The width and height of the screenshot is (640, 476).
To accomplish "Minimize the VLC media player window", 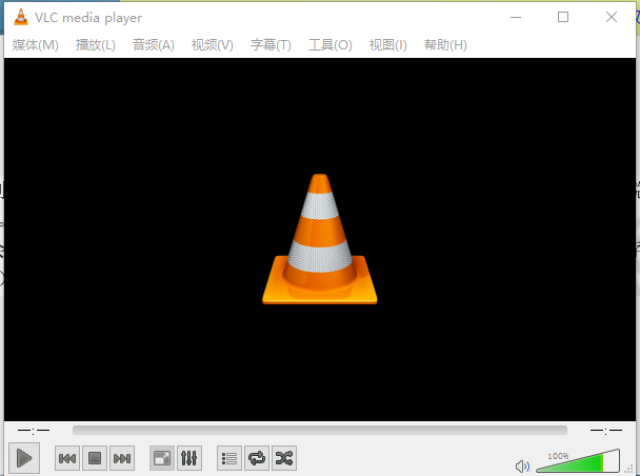I will click(516, 17).
